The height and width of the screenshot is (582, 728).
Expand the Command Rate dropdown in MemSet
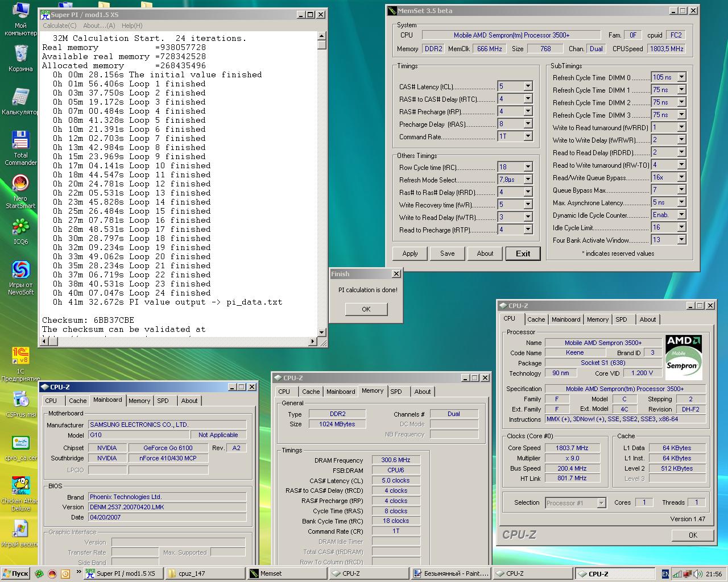(528, 136)
